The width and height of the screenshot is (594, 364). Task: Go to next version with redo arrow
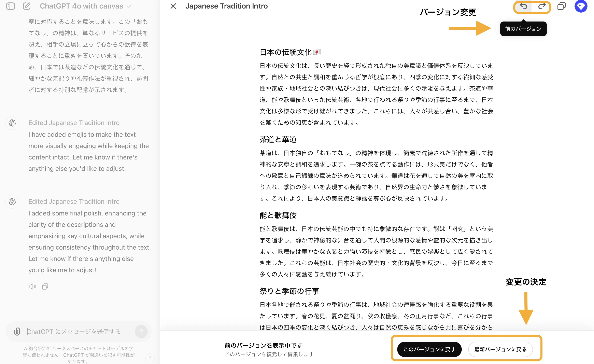click(542, 6)
